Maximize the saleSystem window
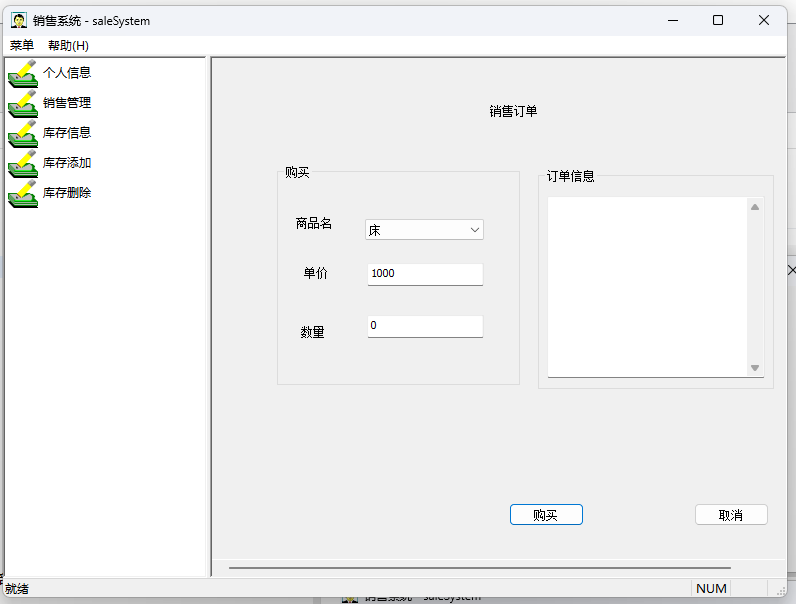Viewport: 796px width, 604px height. coord(718,20)
